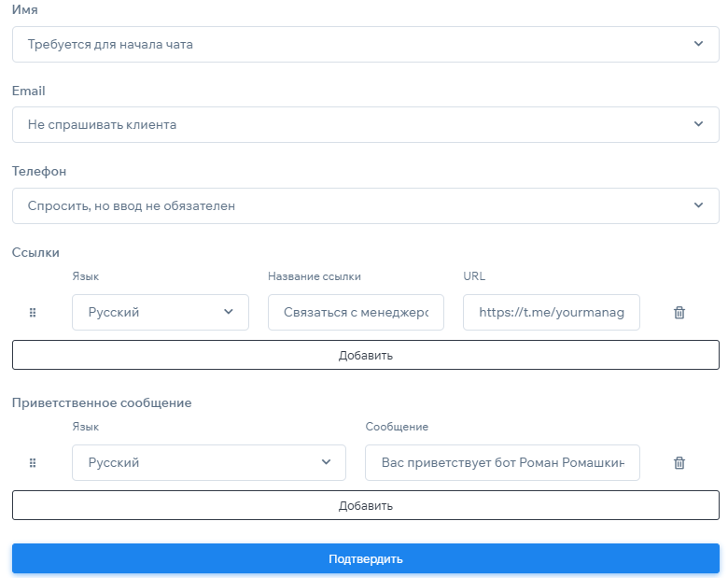The width and height of the screenshot is (728, 578).
Task: Open the Язык dropdown in the Ссылки section
Action: 160,313
